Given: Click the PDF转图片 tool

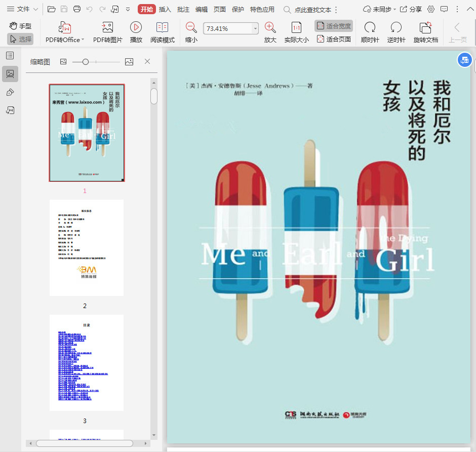Looking at the screenshot, I should click(107, 32).
